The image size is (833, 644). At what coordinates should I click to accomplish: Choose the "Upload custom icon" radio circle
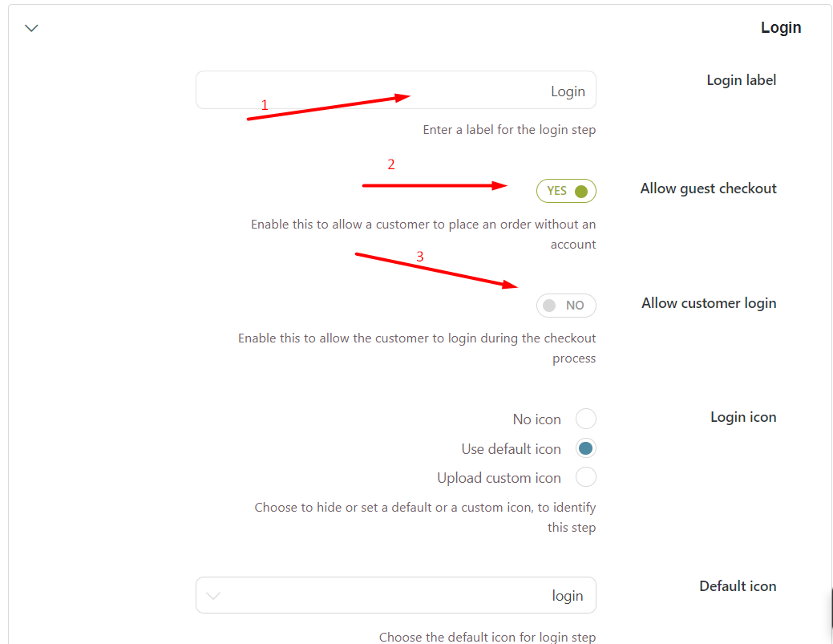click(585, 477)
